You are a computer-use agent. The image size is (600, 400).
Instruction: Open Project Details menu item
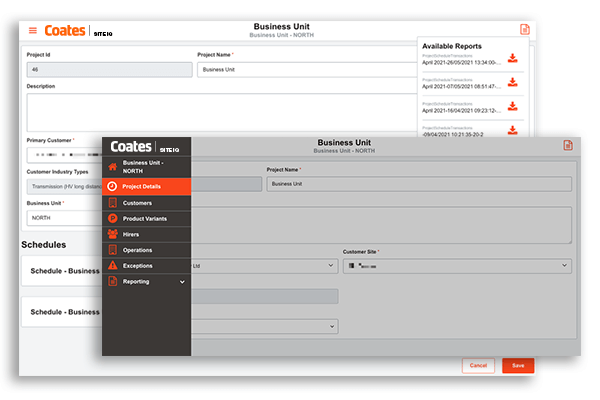[x=147, y=186]
